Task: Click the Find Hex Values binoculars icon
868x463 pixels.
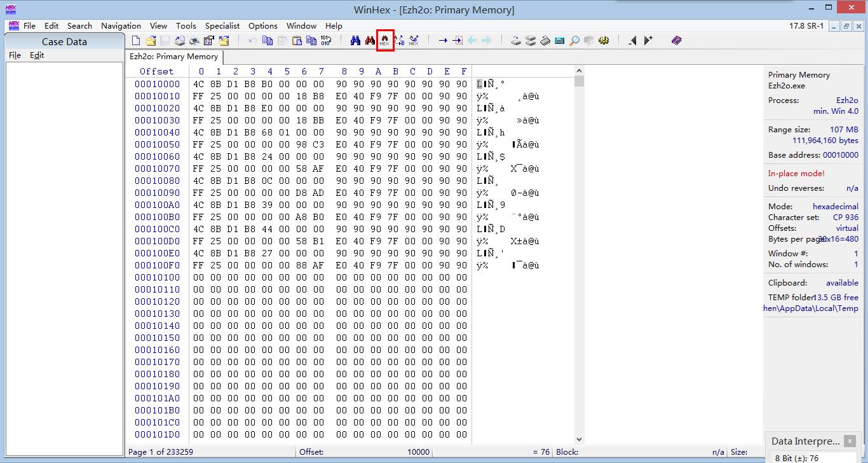Action: tap(384, 41)
